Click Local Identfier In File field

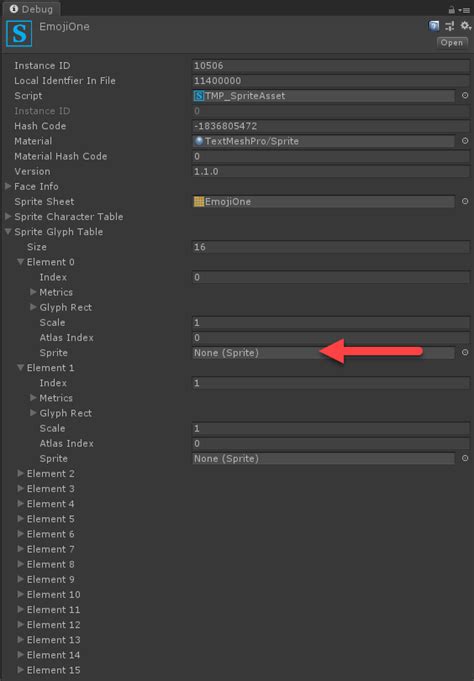[x=331, y=81]
